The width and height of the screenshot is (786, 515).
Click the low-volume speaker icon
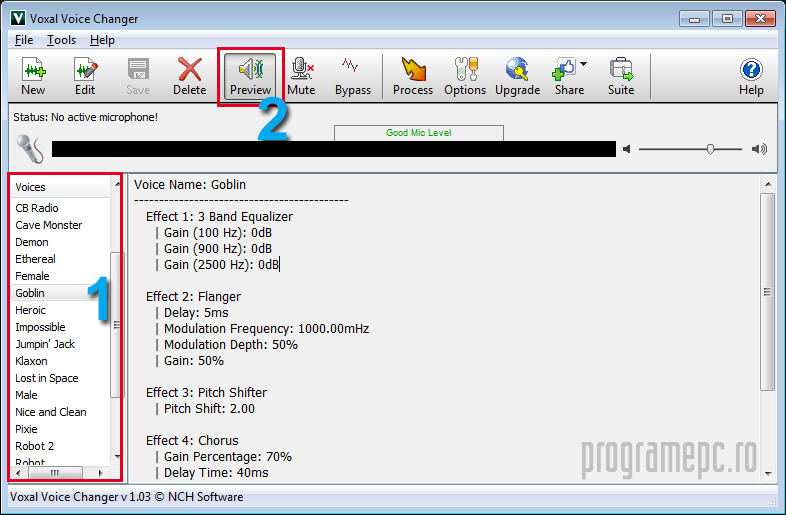(627, 149)
